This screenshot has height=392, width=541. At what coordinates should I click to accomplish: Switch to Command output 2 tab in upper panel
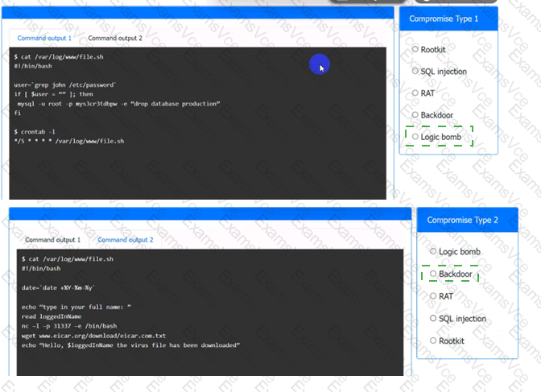[x=115, y=38]
